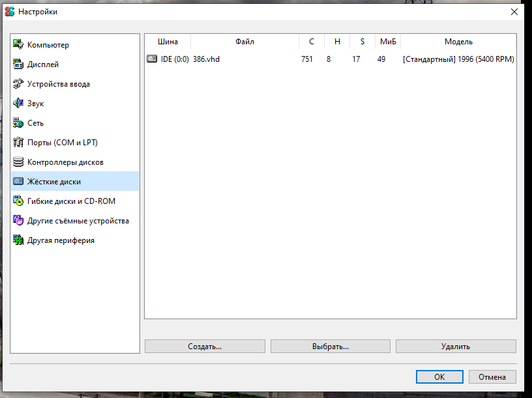Image resolution: width=532 pixels, height=398 pixels.
Task: Click the Удалить button
Action: 455,347
